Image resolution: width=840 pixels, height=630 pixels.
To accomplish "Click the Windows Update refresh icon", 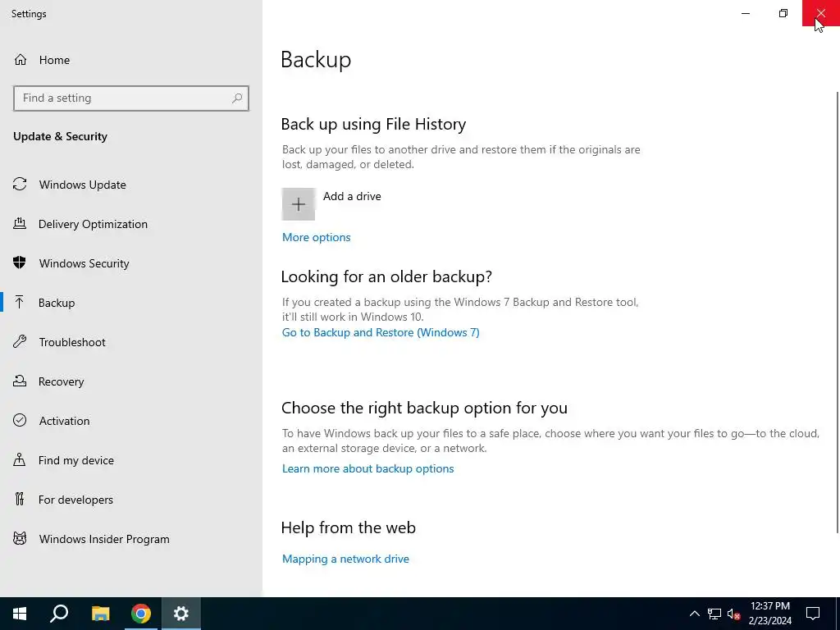I will click(20, 185).
